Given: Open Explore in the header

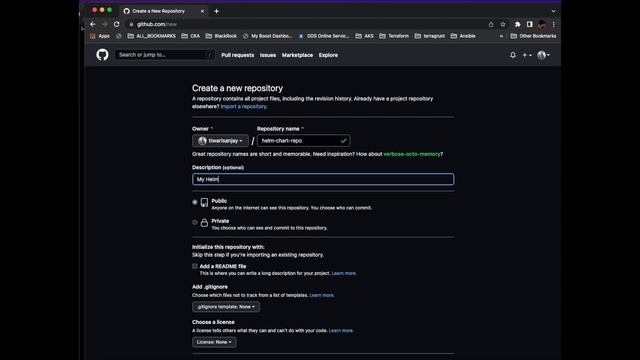Looking at the screenshot, I should 328,55.
